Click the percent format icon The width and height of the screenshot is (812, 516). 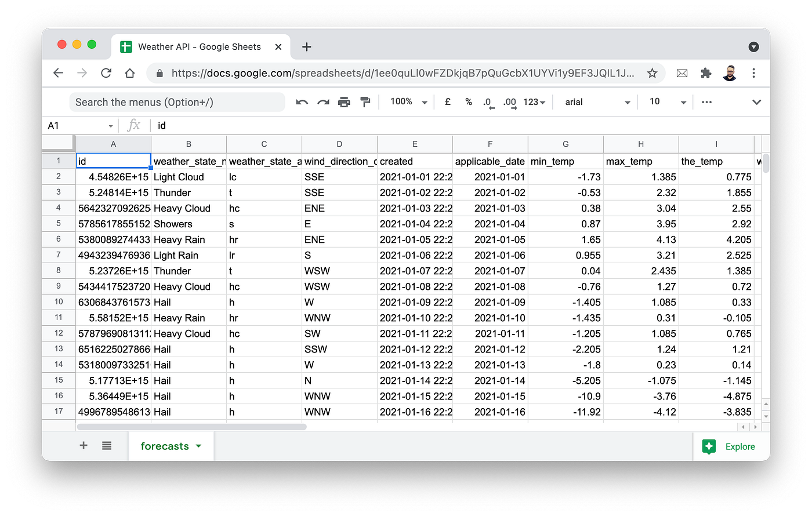pos(468,101)
